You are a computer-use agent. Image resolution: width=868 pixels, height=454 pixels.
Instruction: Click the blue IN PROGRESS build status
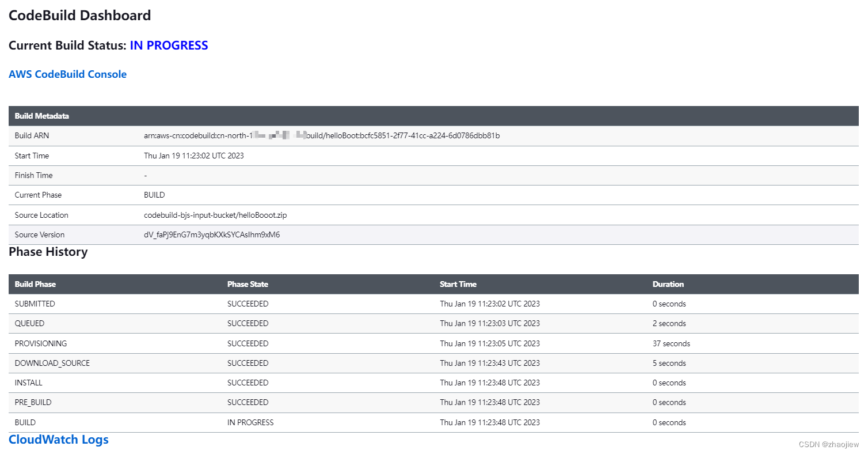coord(169,46)
